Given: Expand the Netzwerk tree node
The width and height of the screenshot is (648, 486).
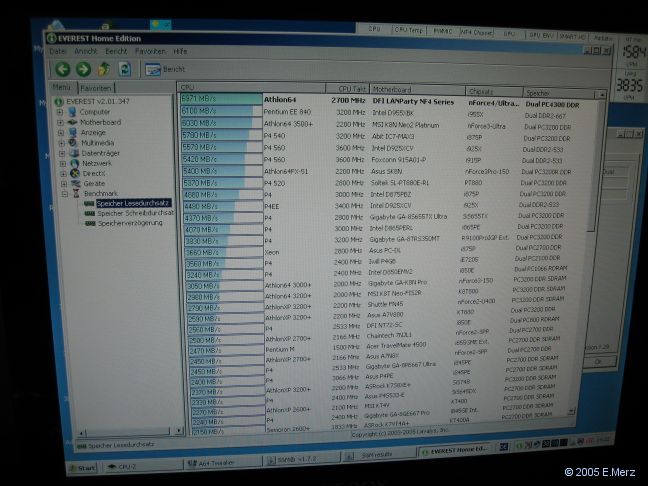Looking at the screenshot, I should click(x=63, y=164).
